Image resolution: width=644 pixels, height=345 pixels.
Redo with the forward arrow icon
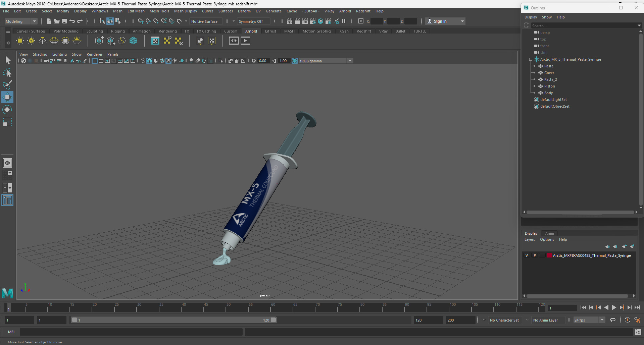click(80, 21)
